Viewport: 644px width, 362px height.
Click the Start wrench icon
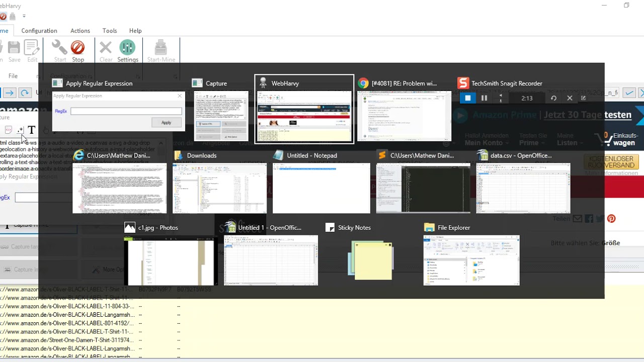pyautogui.click(x=60, y=48)
